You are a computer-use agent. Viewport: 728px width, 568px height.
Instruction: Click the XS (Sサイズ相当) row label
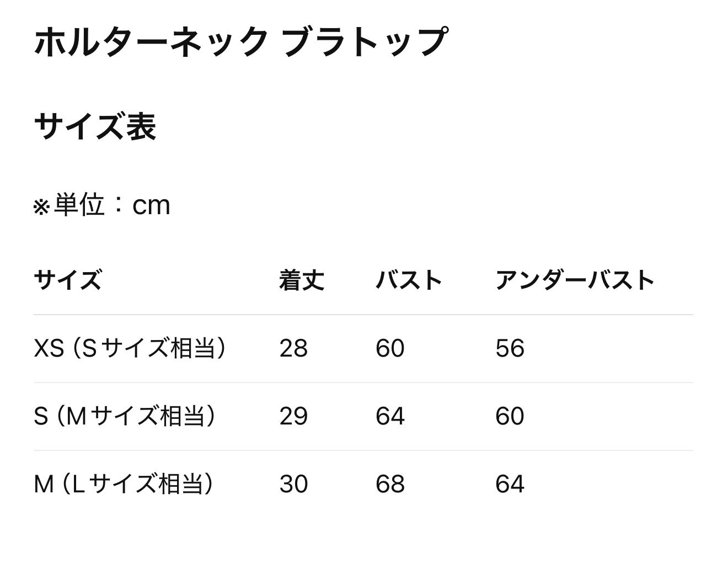(x=130, y=348)
